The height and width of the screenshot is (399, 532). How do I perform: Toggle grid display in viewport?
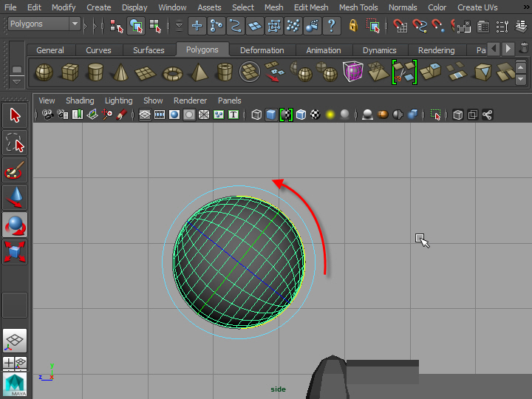(x=145, y=115)
